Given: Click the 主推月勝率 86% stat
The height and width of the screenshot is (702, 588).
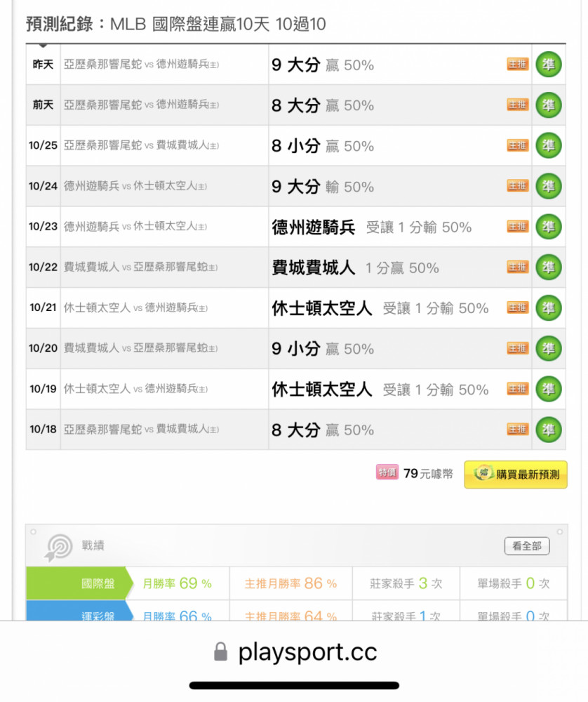Looking at the screenshot, I should [291, 583].
